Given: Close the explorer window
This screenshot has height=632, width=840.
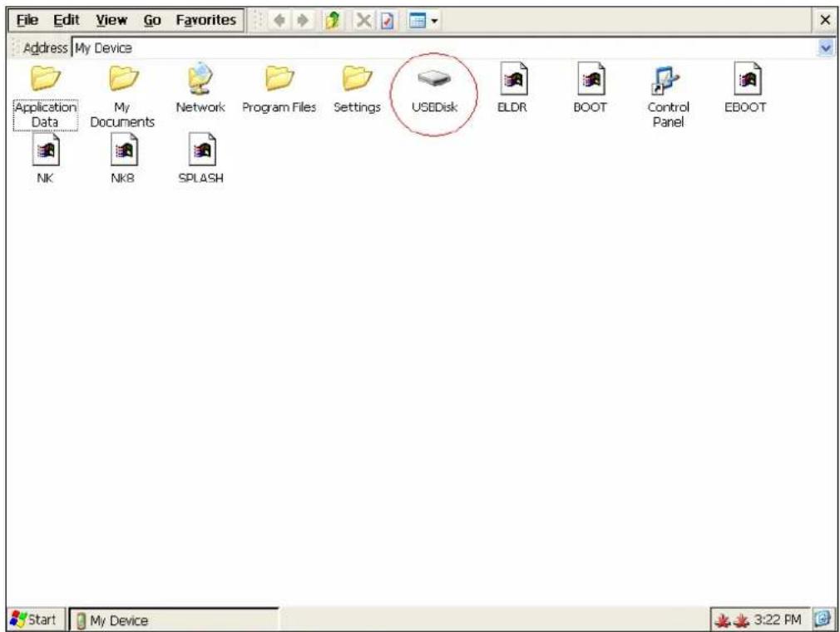Looking at the screenshot, I should (x=825, y=20).
